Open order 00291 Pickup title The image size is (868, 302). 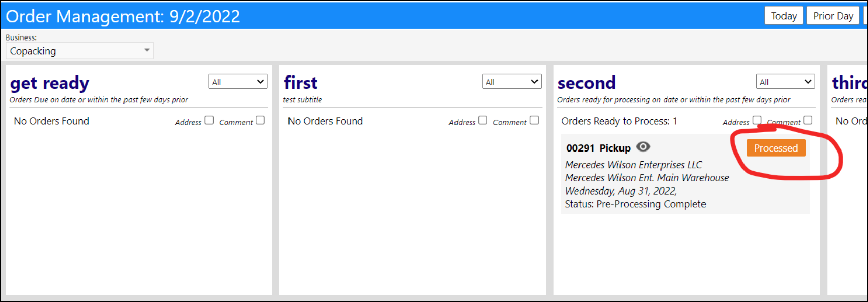click(x=598, y=148)
